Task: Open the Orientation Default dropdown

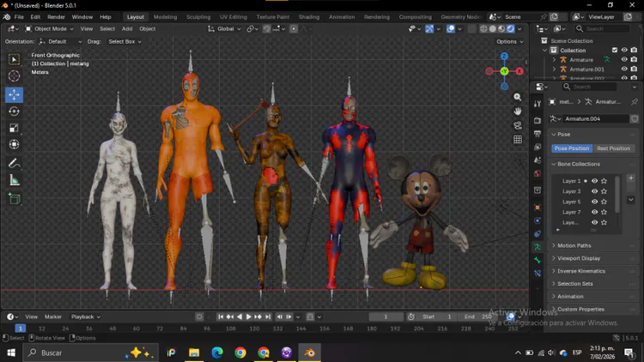Action: pyautogui.click(x=61, y=41)
